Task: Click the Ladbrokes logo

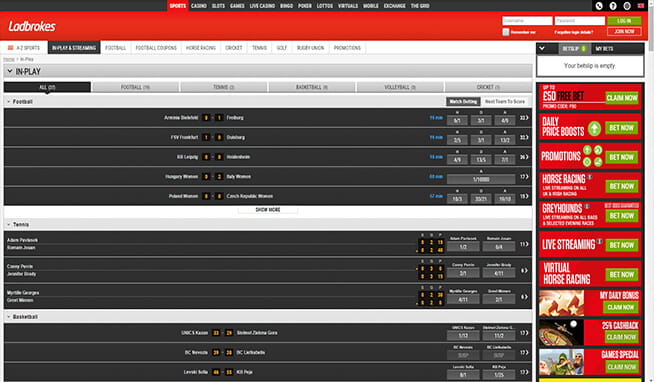Action: pos(32,26)
